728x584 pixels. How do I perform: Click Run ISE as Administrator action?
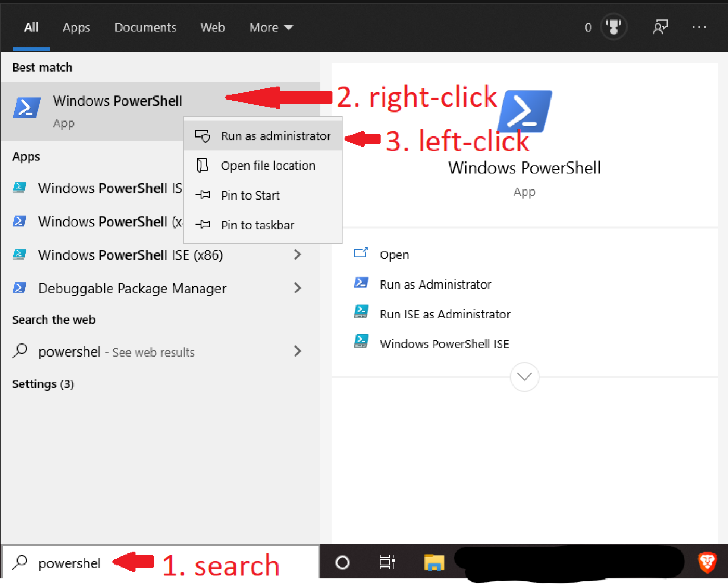pyautogui.click(x=445, y=314)
